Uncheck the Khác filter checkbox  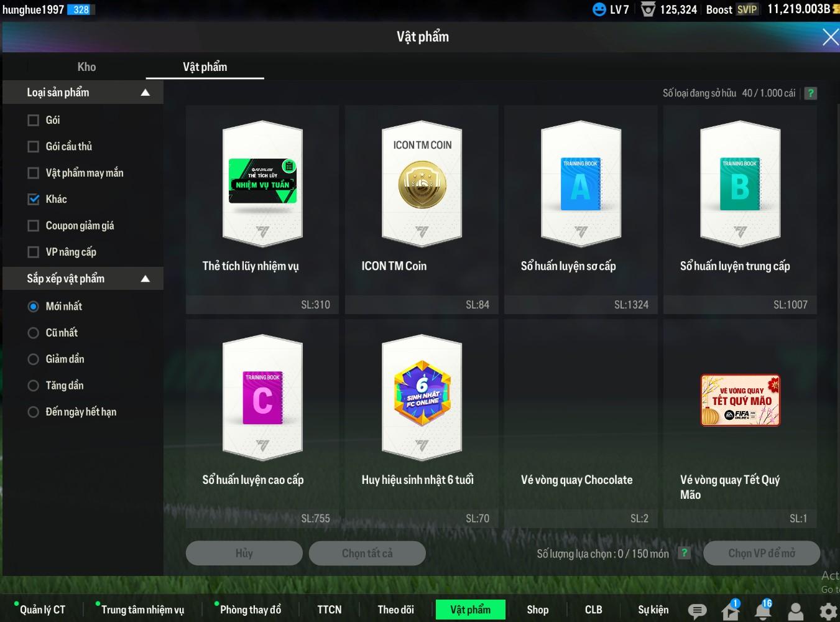[x=34, y=199]
